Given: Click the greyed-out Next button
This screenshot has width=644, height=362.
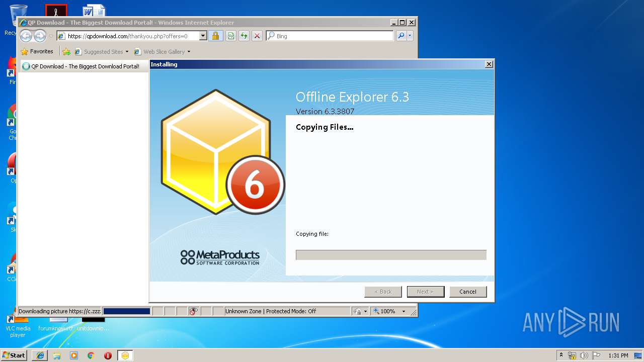Looking at the screenshot, I should tap(425, 292).
